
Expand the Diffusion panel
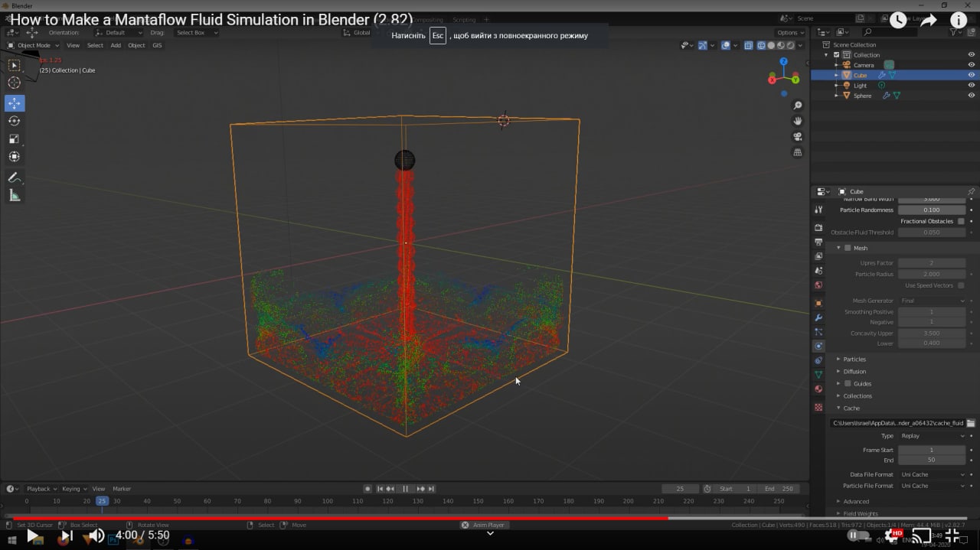[839, 371]
